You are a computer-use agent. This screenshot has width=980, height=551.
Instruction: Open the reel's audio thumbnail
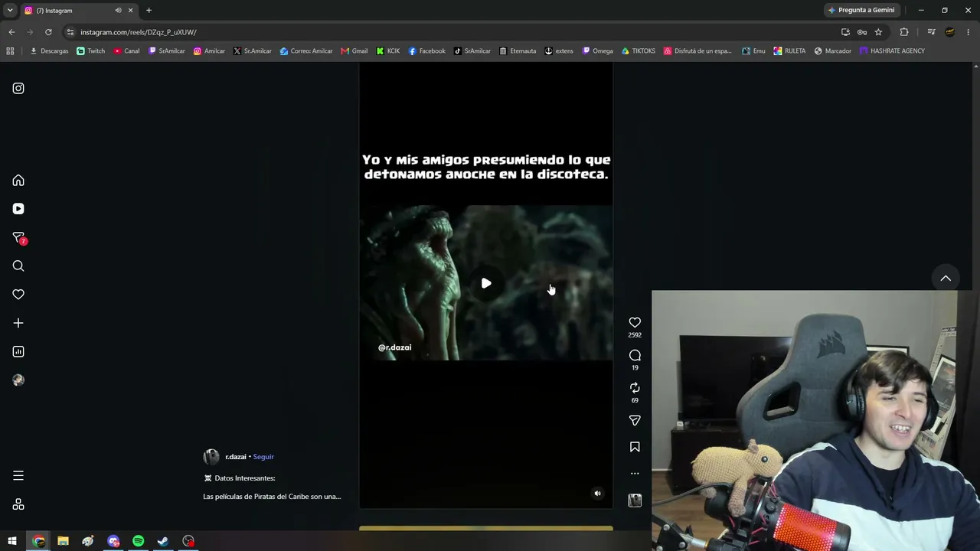635,500
